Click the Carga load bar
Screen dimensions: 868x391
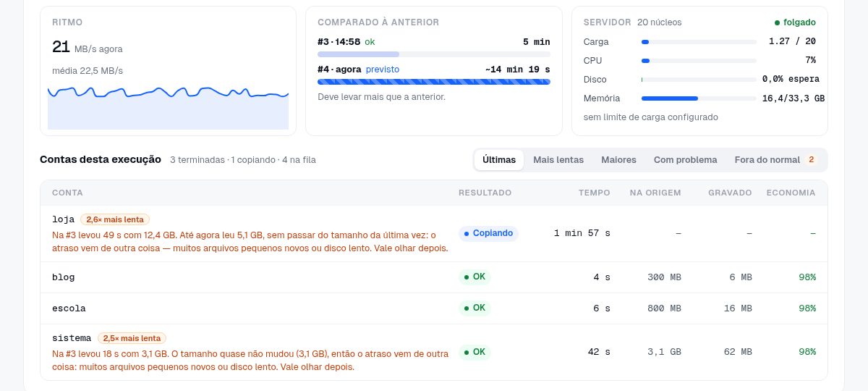click(699, 42)
